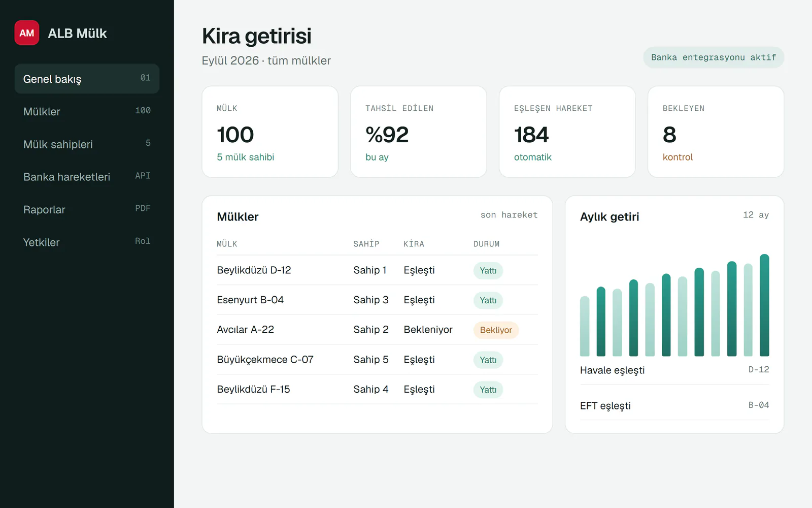The height and width of the screenshot is (508, 812).
Task: Open the Mülk sahipleri section
Action: click(x=87, y=144)
